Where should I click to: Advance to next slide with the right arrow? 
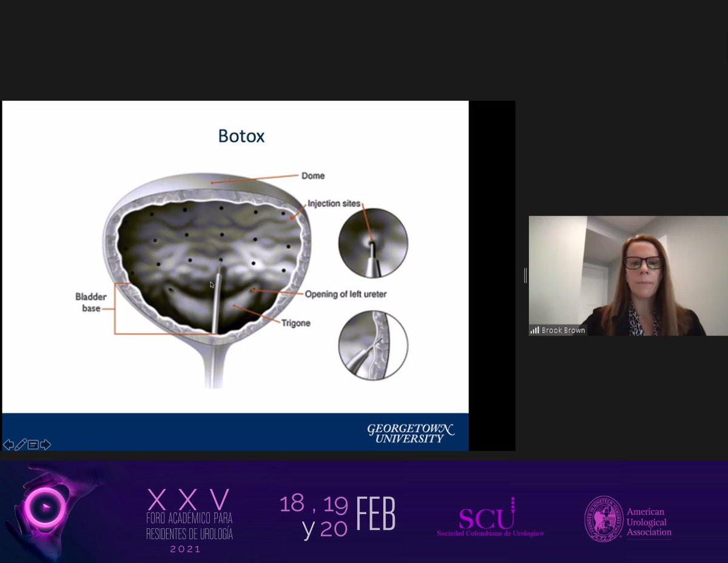tap(45, 445)
